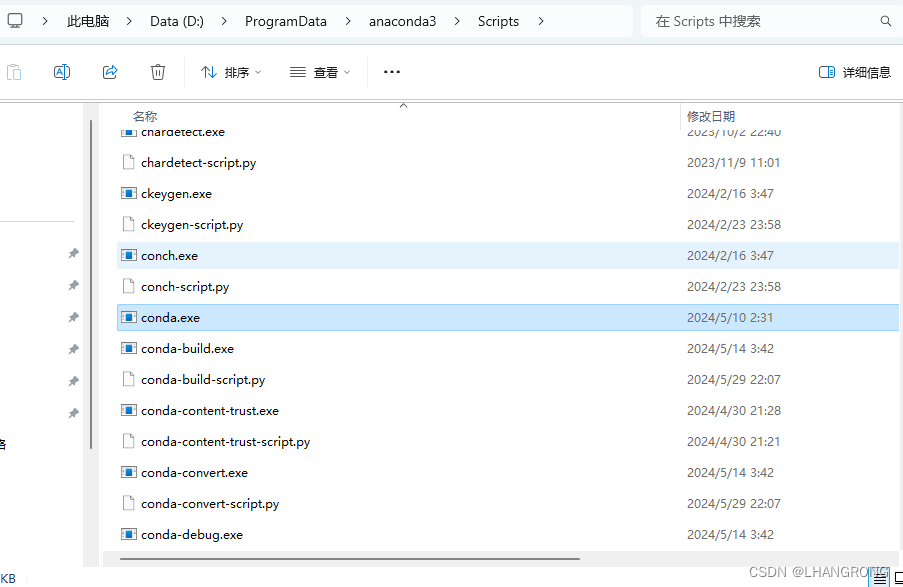
Task: Expand chevron after anaconda3
Action: click(x=457, y=21)
